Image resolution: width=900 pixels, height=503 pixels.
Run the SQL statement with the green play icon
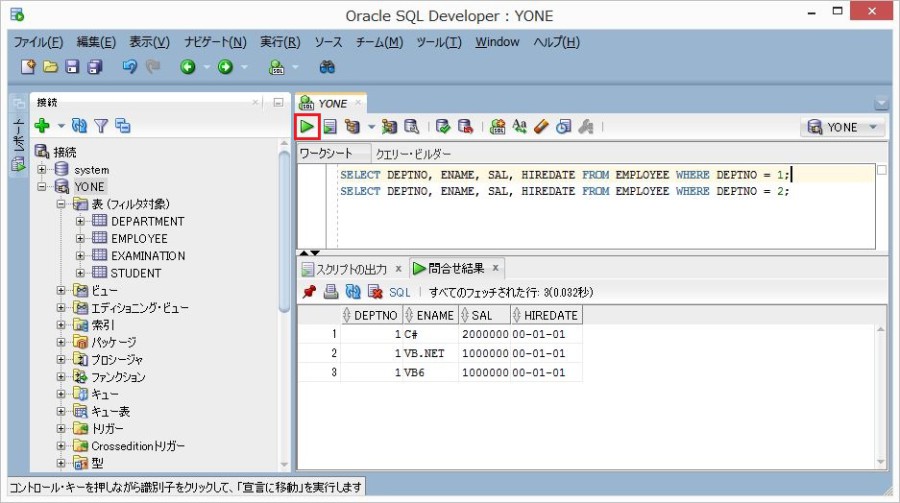(x=307, y=126)
